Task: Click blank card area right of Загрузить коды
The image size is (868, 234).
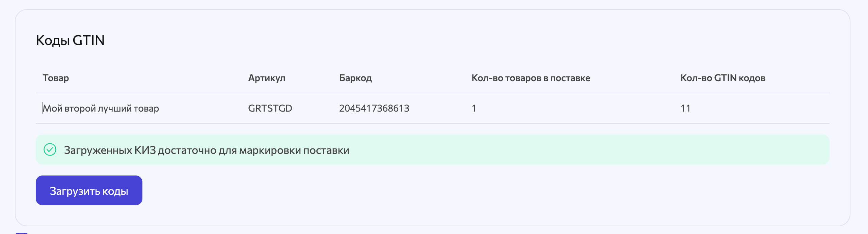Action: point(472,190)
